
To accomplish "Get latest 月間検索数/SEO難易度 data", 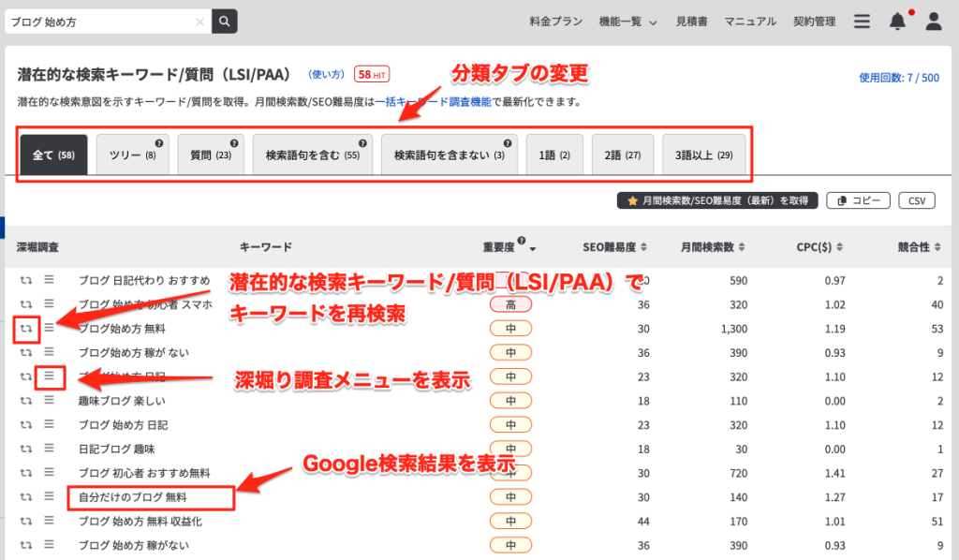I will click(x=716, y=200).
